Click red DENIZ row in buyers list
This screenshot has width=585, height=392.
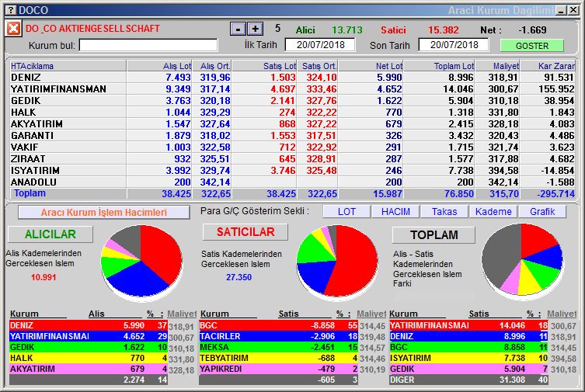(89, 325)
